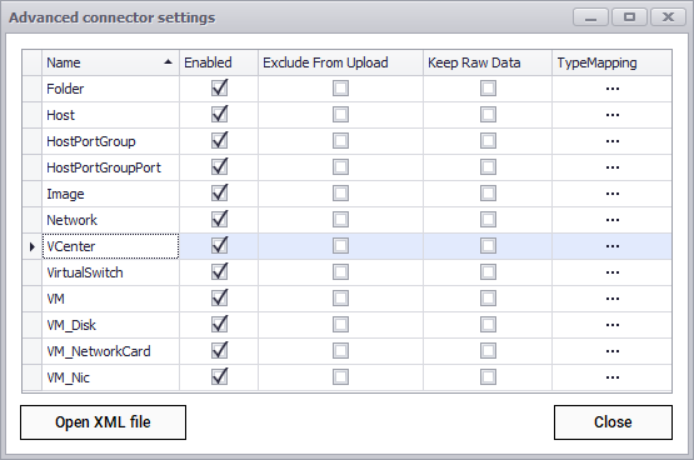Viewport: 694px width, 460px height.
Task: Click the VCenter row indicator arrow
Action: tap(32, 246)
